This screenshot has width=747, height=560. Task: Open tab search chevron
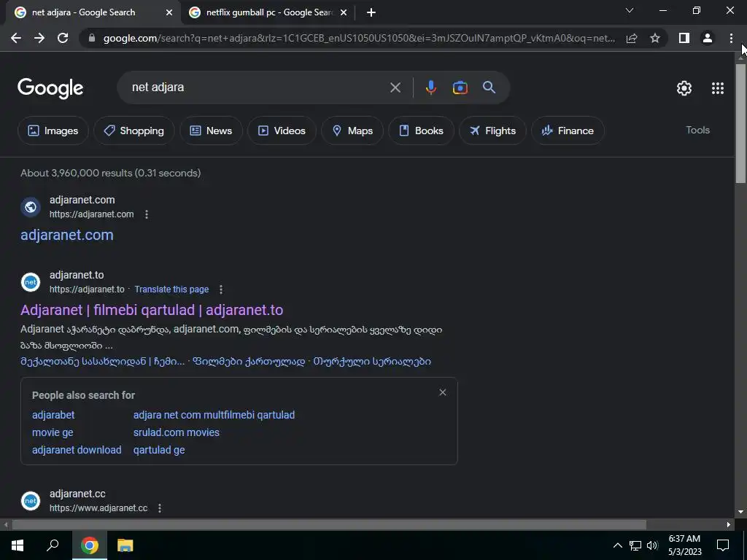630,10
